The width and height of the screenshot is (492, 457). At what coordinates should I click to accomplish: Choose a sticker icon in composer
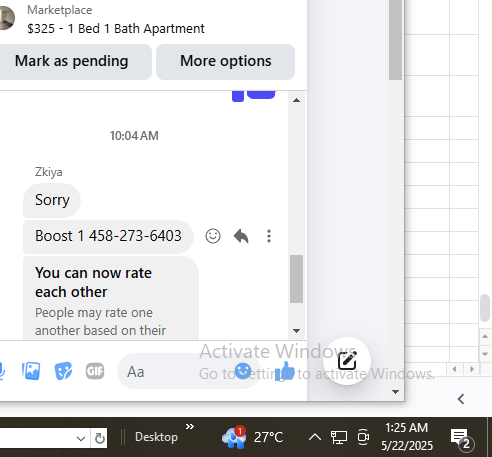tap(63, 371)
